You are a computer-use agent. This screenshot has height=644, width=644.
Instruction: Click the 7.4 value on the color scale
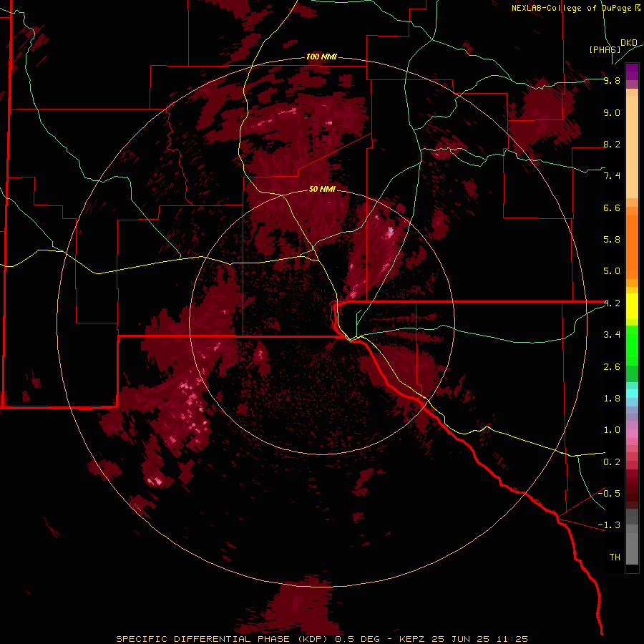click(x=612, y=176)
